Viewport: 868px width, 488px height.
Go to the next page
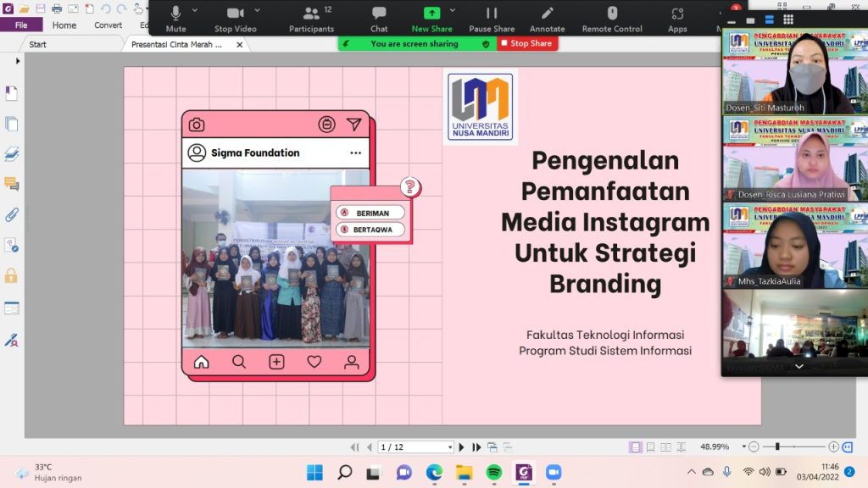(461, 447)
